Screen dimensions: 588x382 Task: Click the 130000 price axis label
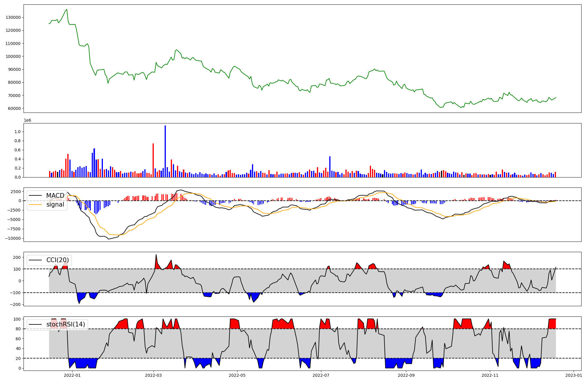[13, 17]
